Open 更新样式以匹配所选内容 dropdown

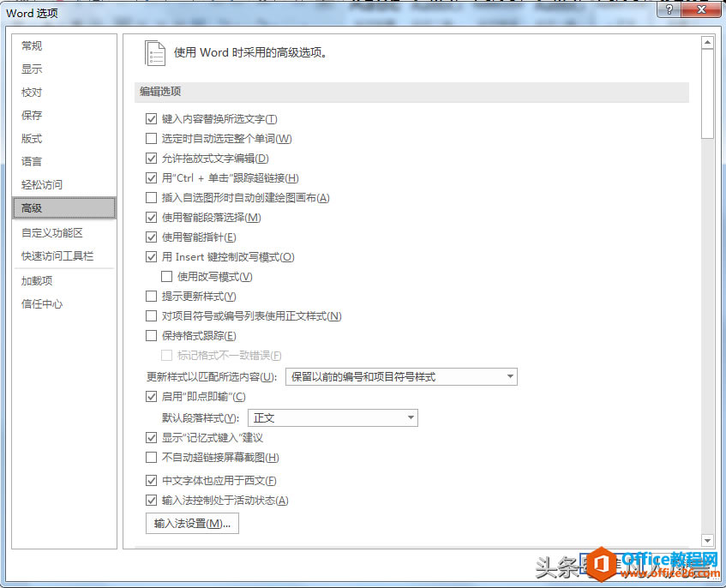pyautogui.click(x=401, y=377)
